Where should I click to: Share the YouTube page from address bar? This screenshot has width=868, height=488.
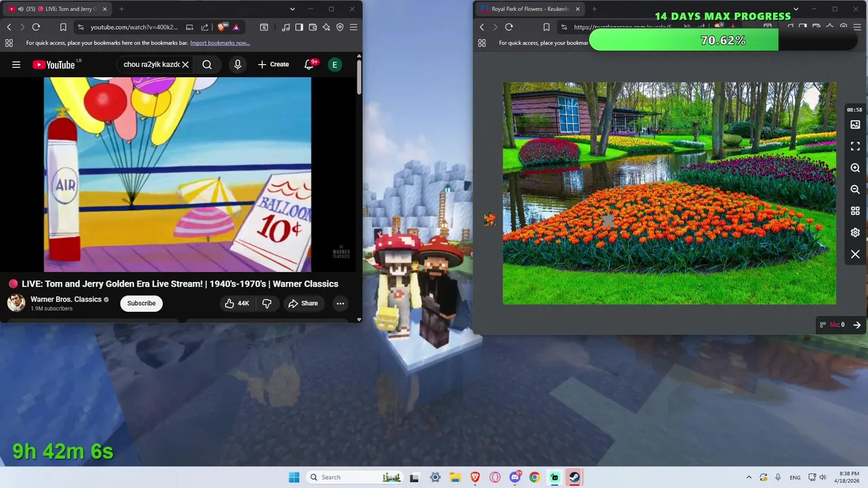click(205, 27)
